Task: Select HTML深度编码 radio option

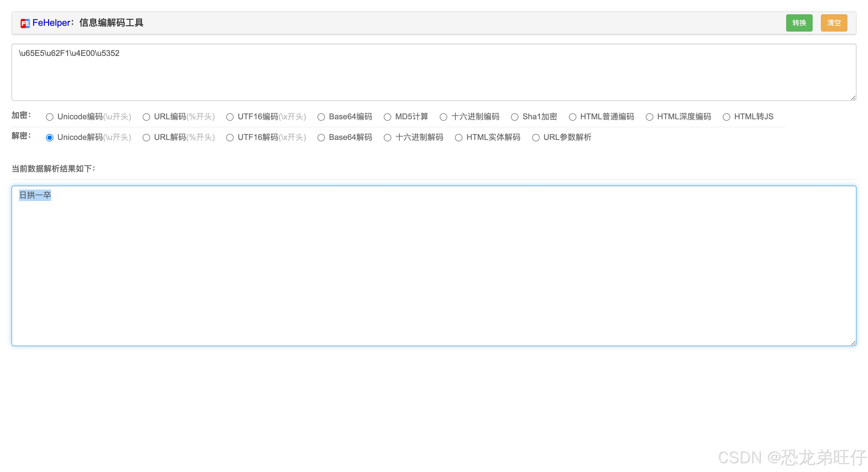Action: pyautogui.click(x=649, y=117)
